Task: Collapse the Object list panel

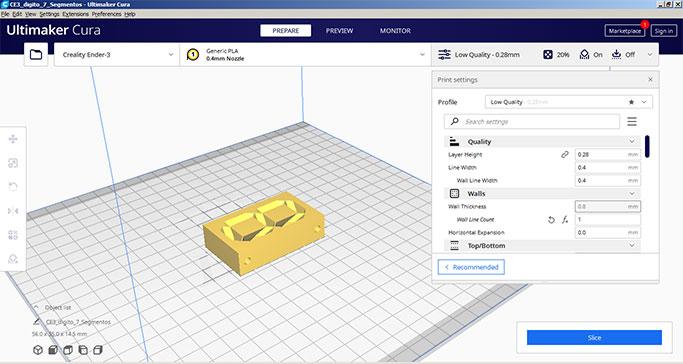Action: pyautogui.click(x=36, y=307)
